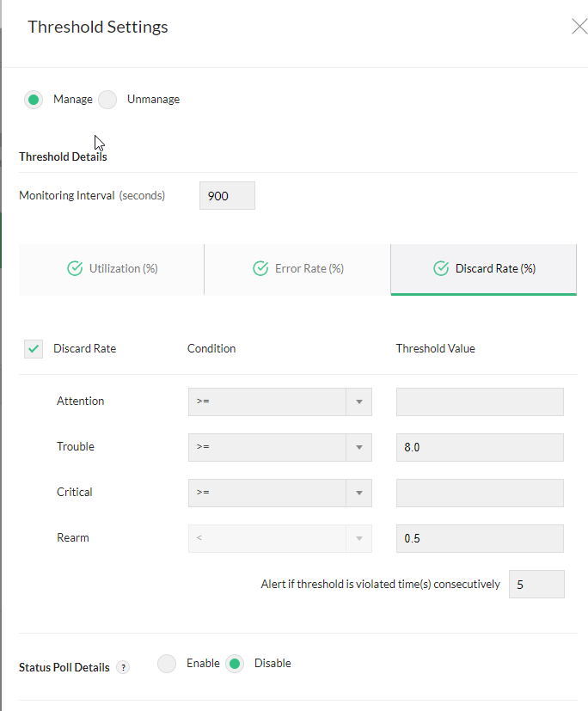The image size is (588, 711).
Task: Open the Attention condition dropdown
Action: point(280,401)
